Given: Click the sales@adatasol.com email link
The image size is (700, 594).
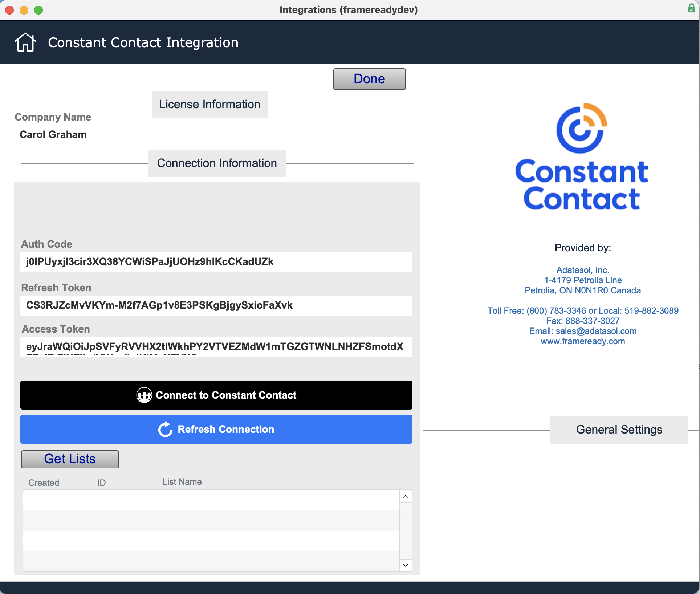Looking at the screenshot, I should [596, 331].
